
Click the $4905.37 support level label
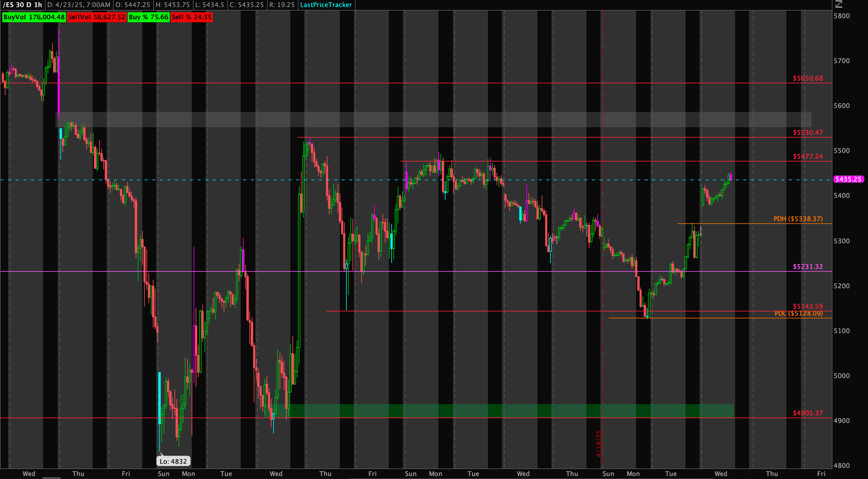pyautogui.click(x=807, y=413)
